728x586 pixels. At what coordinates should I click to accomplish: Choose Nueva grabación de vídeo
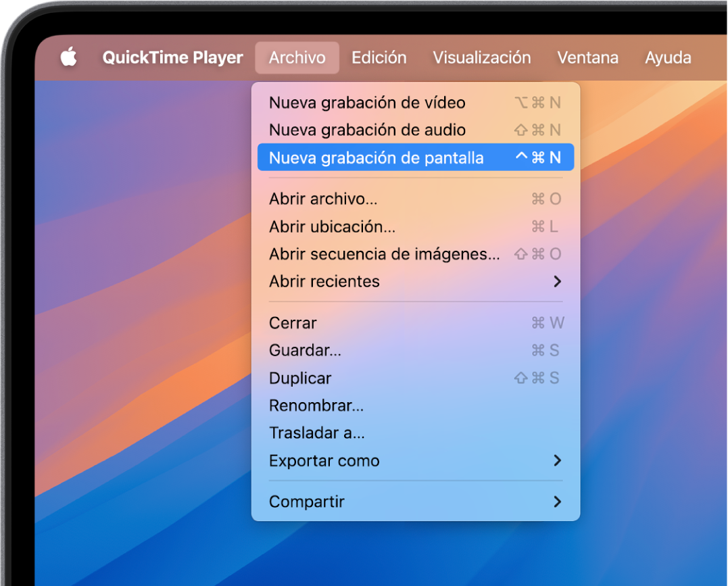(x=416, y=103)
